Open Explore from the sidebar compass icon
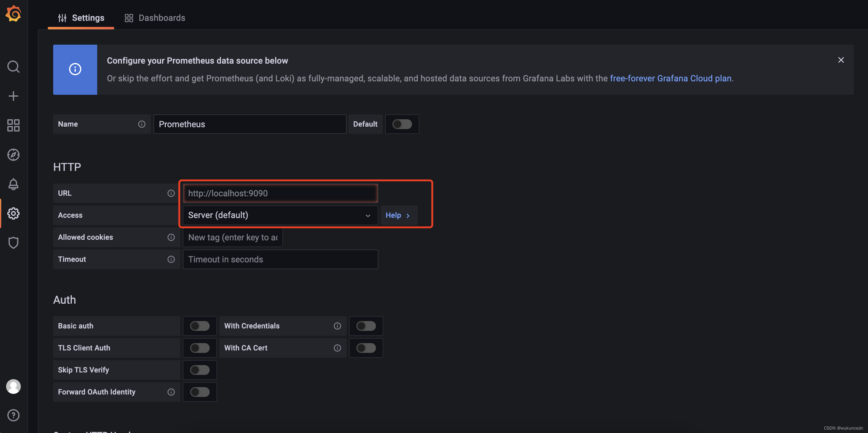 [13, 155]
